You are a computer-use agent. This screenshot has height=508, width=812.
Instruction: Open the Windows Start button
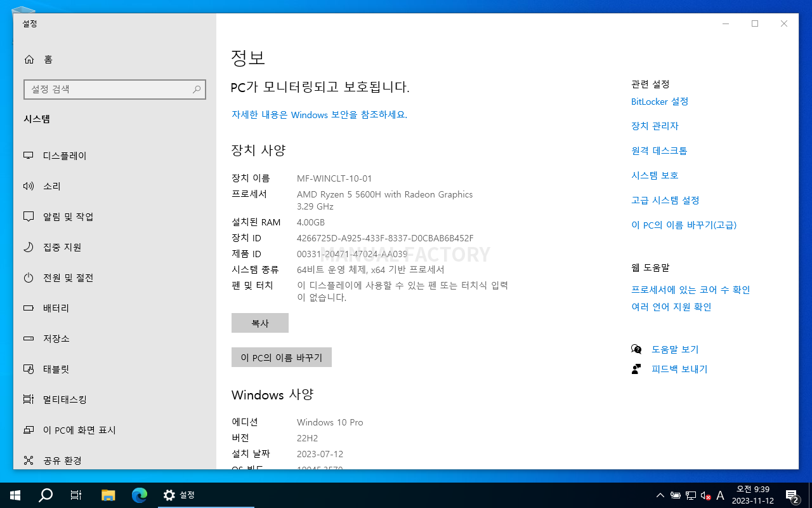[x=15, y=495]
